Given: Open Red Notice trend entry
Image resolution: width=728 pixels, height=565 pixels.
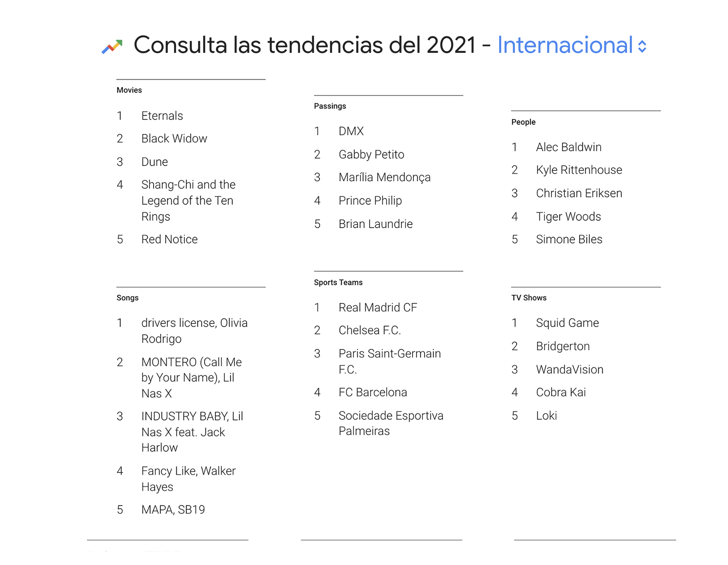Looking at the screenshot, I should point(169,239).
